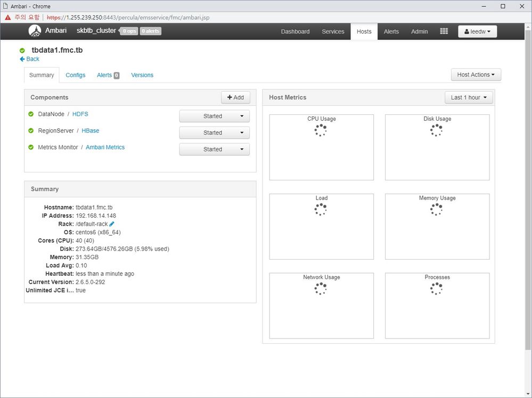
Task: Click the skbtb_cluster cluster name
Action: pos(96,30)
